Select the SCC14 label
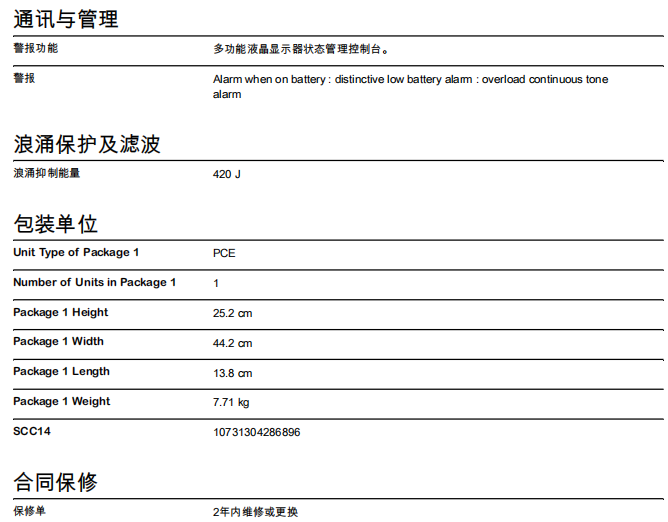The image size is (668, 522). 32,431
